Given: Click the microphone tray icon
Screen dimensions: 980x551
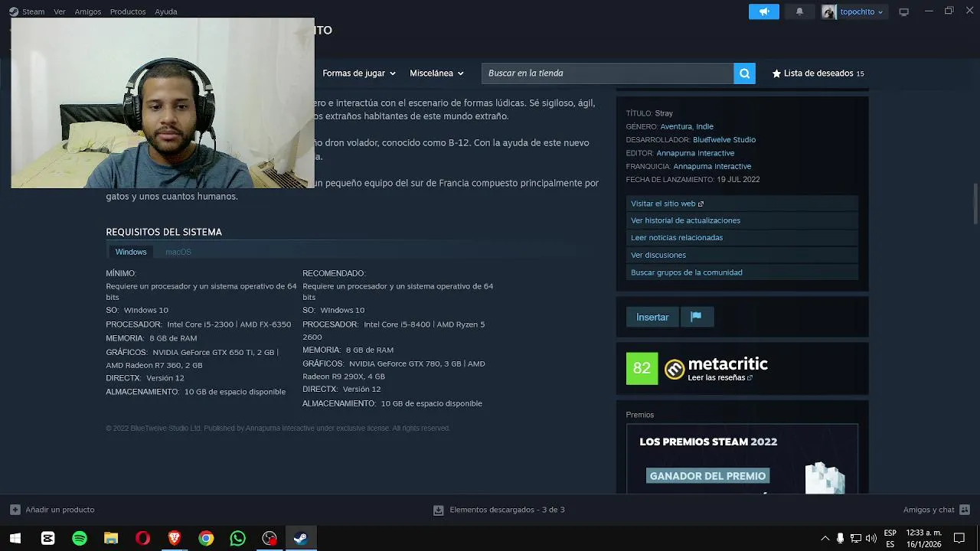Looking at the screenshot, I should point(840,538).
